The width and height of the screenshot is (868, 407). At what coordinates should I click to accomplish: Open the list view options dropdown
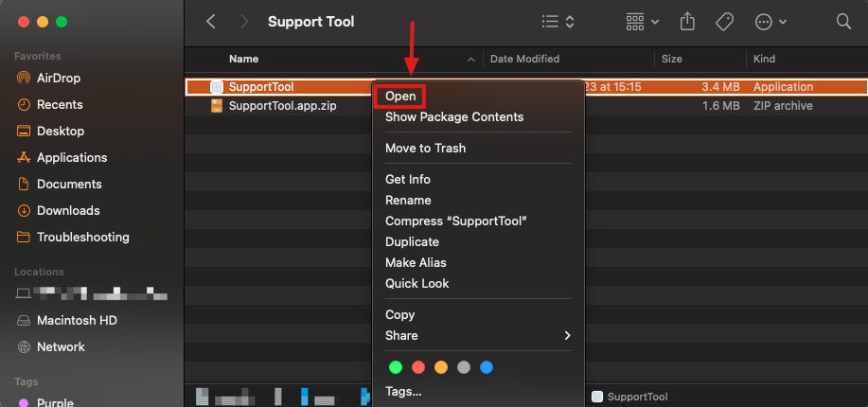coord(558,21)
